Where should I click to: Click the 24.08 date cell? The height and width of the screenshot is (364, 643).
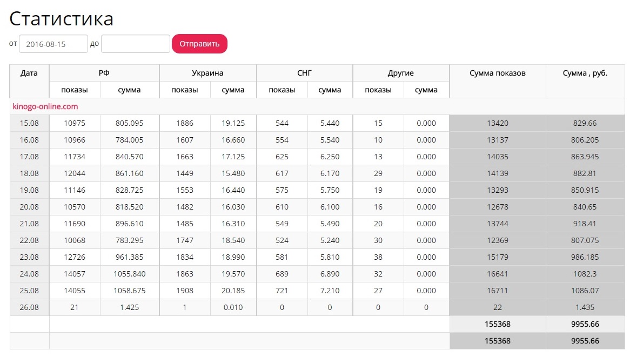29,274
